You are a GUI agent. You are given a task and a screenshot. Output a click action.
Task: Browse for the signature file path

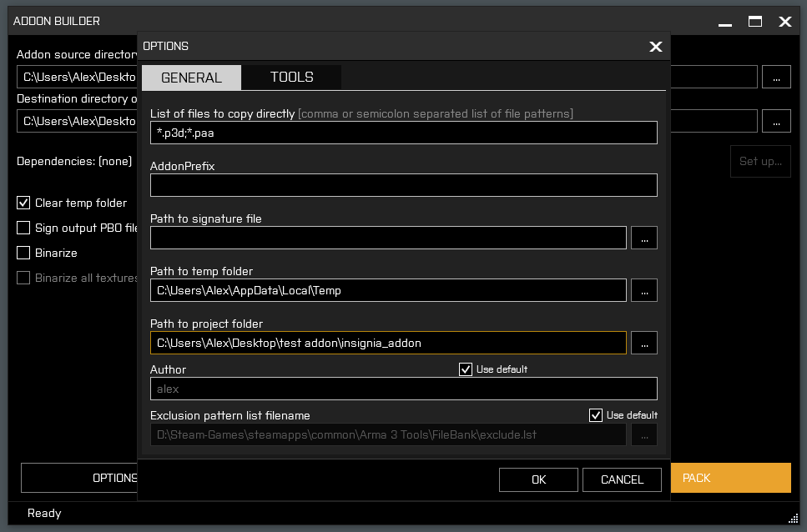643,238
